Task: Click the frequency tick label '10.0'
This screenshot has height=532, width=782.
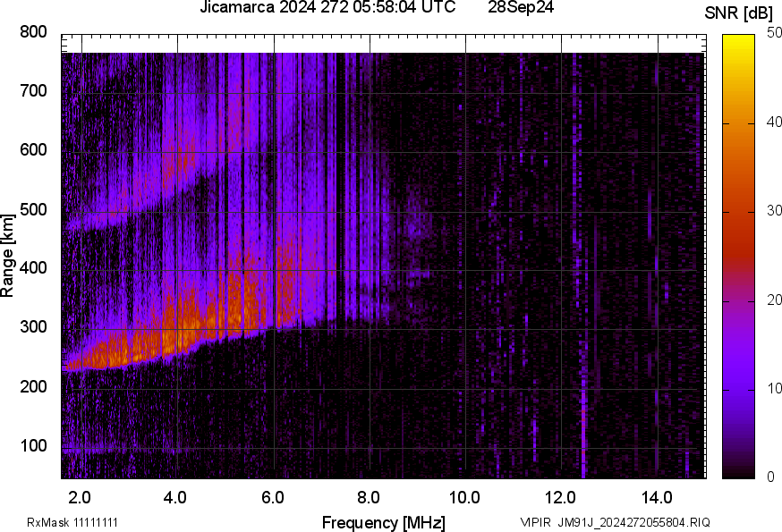Action: point(464,498)
